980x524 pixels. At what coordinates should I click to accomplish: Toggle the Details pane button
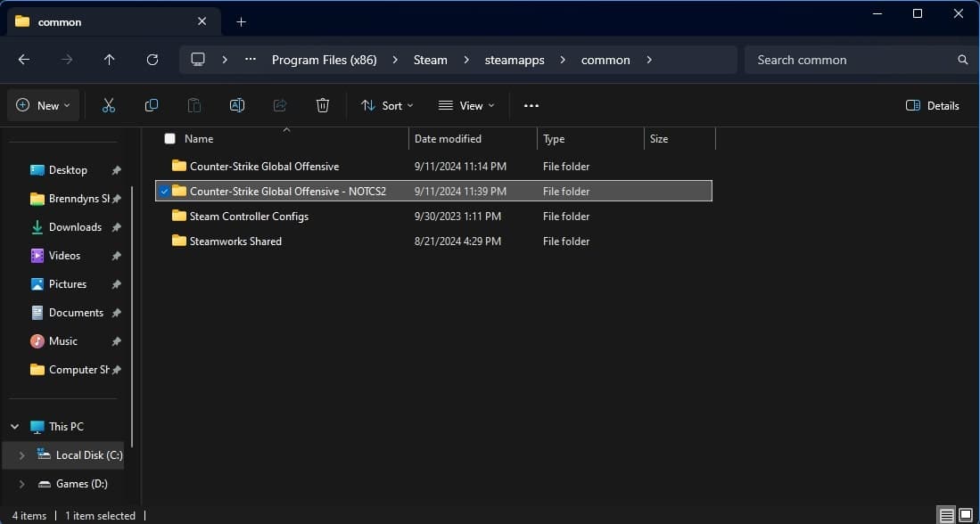click(x=933, y=105)
